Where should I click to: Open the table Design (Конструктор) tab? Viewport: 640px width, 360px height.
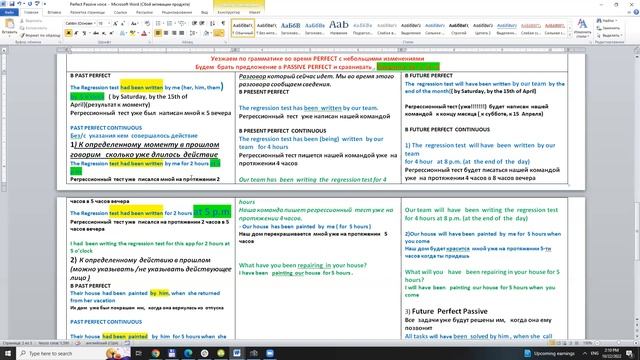229,12
